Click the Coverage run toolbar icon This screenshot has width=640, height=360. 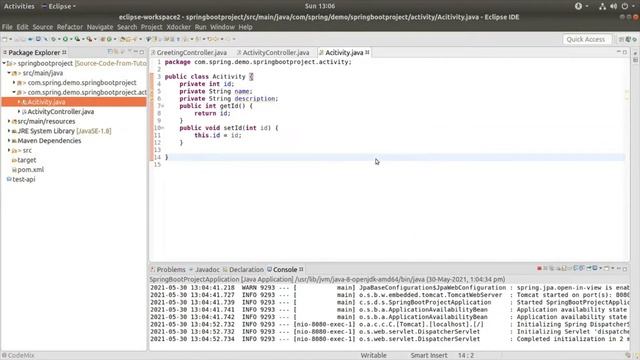click(77, 39)
